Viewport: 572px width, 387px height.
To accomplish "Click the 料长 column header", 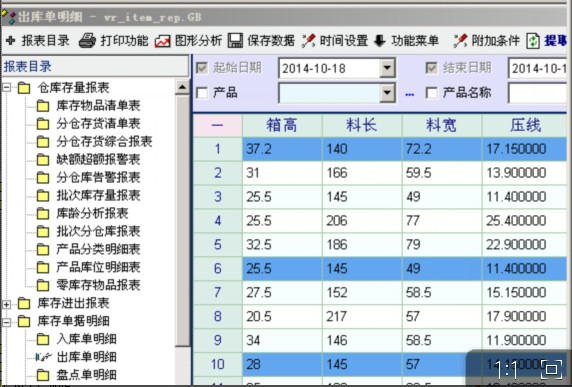I will 362,125.
